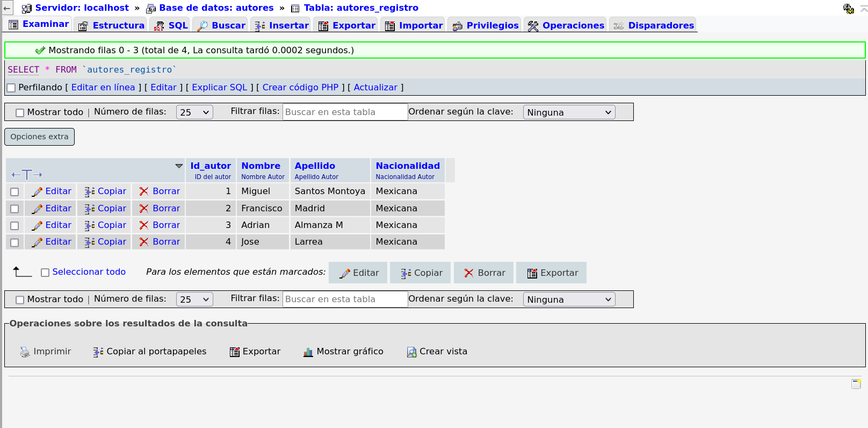Click the Copiar al portapapeles icon
The height and width of the screenshot is (428, 868).
tap(98, 352)
